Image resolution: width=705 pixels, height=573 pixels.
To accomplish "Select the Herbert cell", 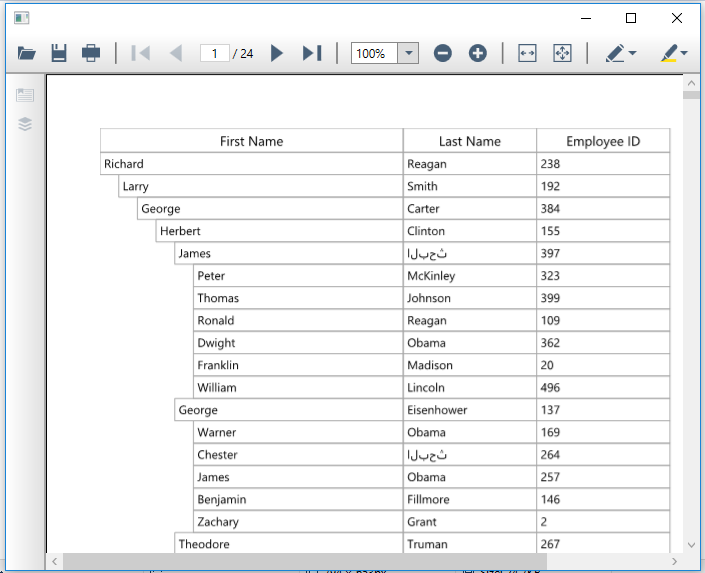I will [279, 231].
